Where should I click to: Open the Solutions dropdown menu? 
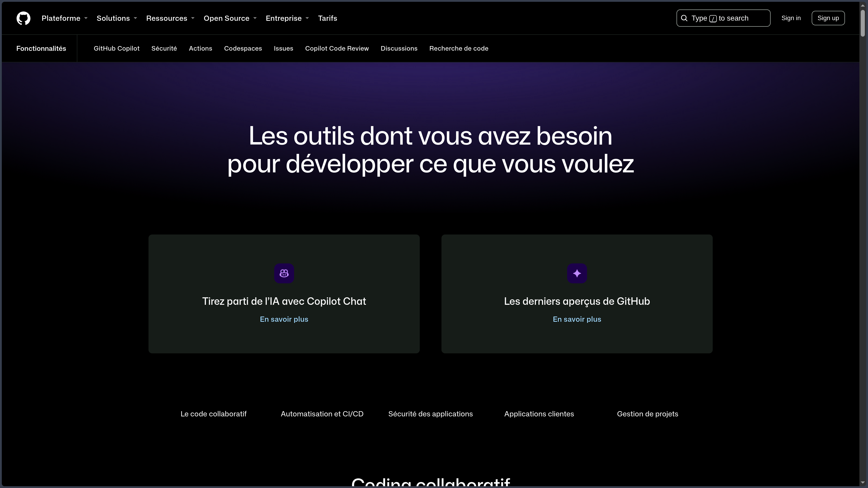117,18
